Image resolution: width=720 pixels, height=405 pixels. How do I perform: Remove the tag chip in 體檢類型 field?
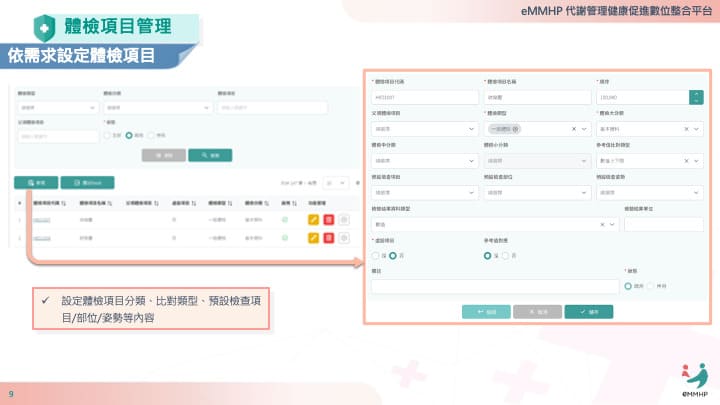point(516,129)
